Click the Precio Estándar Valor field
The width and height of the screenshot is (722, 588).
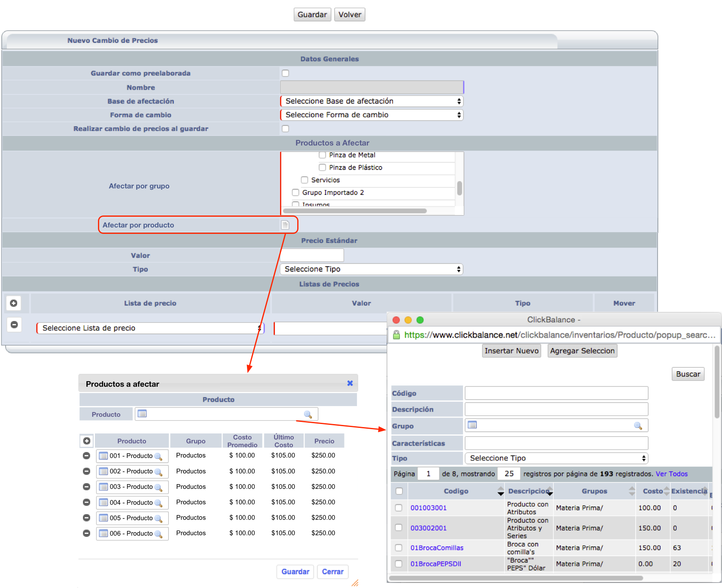pos(312,255)
